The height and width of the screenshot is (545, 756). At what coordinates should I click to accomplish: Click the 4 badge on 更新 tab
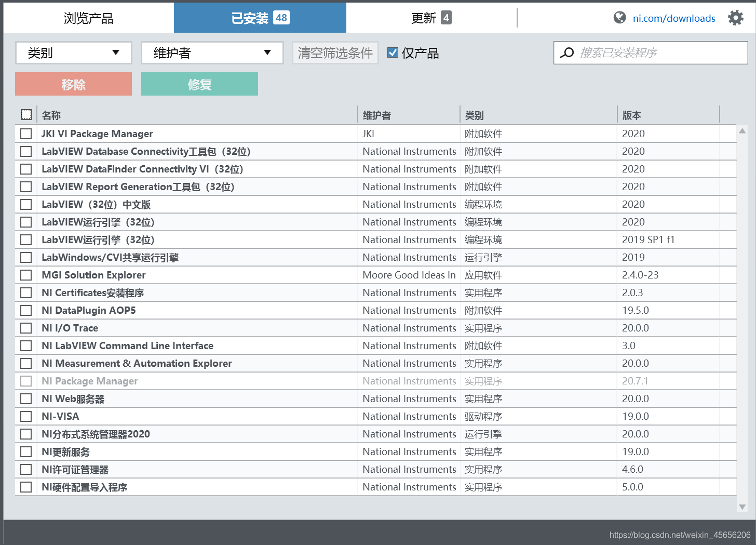click(446, 18)
